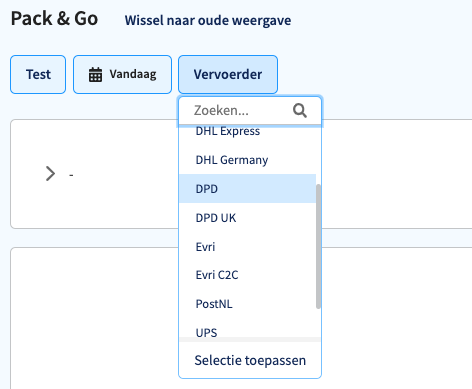Click Selectie toepassen to apply selection
Screen dimensions: 472x389
(x=250, y=360)
